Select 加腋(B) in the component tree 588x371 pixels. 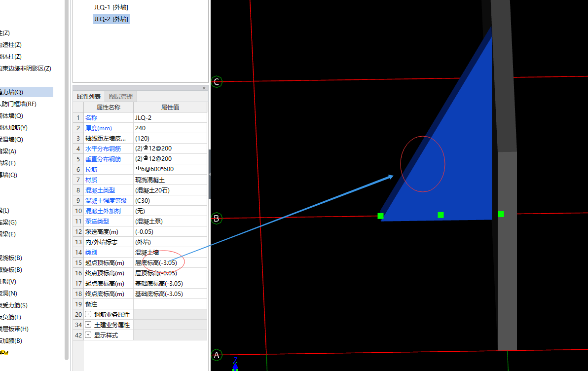click(11, 340)
